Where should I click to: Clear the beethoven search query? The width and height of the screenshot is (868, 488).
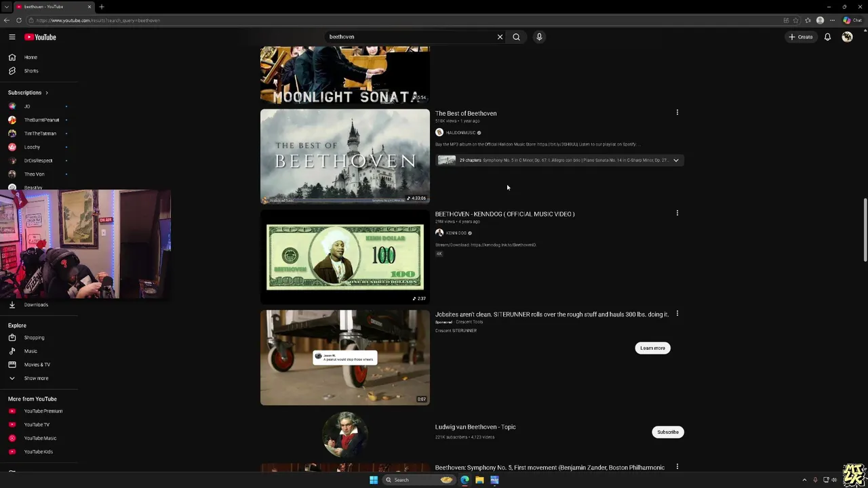[x=500, y=37]
